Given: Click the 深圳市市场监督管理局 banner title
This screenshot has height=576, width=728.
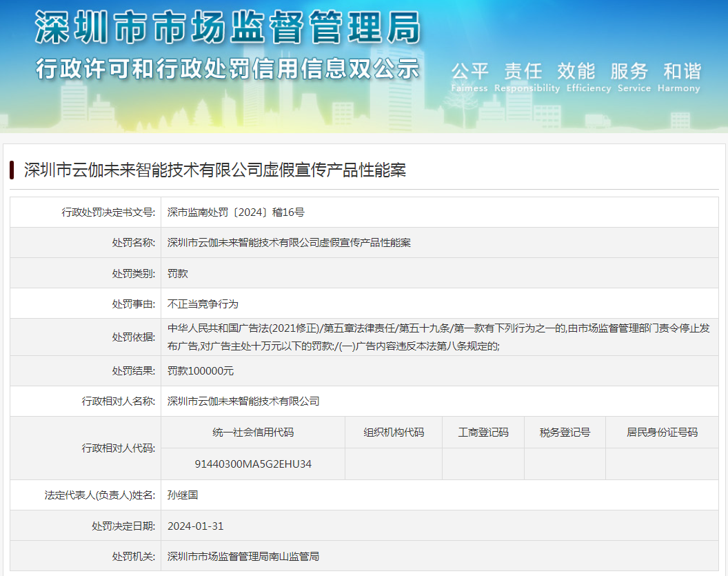Looking at the screenshot, I should (x=228, y=28).
